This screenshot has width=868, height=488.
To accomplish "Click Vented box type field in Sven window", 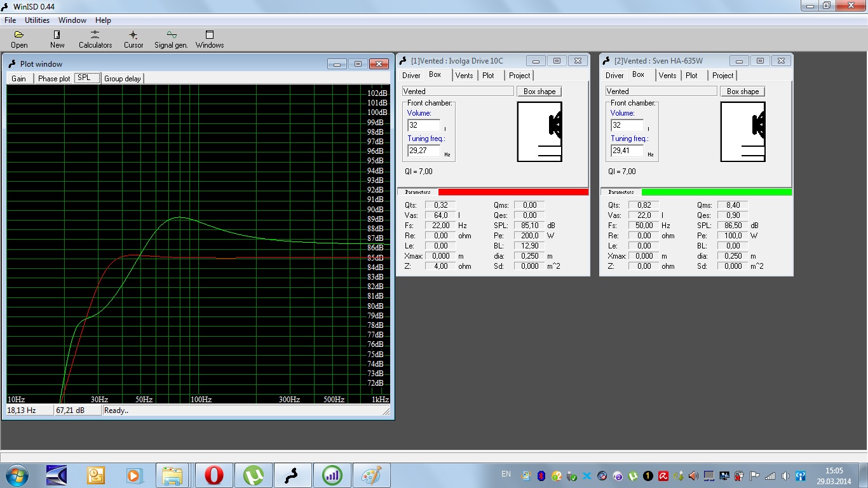I will [x=661, y=91].
